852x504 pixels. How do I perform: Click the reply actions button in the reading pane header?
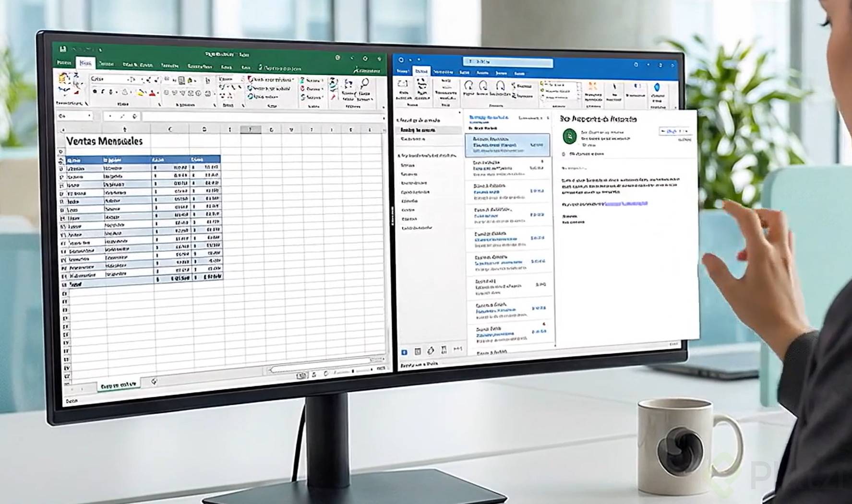tap(675, 131)
